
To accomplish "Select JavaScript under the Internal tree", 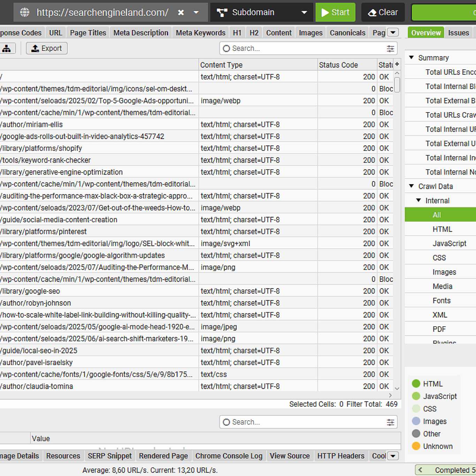I will pos(449,243).
